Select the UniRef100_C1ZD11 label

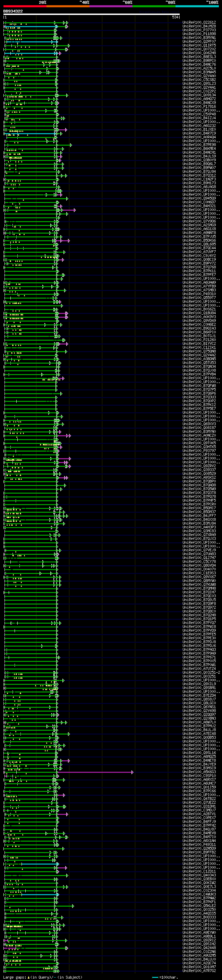[199, 871]
